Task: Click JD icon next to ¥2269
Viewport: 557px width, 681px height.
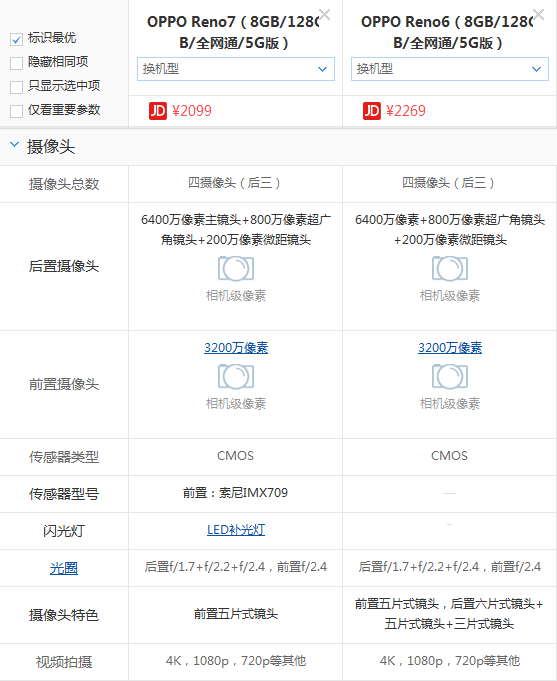Action: pos(371,111)
